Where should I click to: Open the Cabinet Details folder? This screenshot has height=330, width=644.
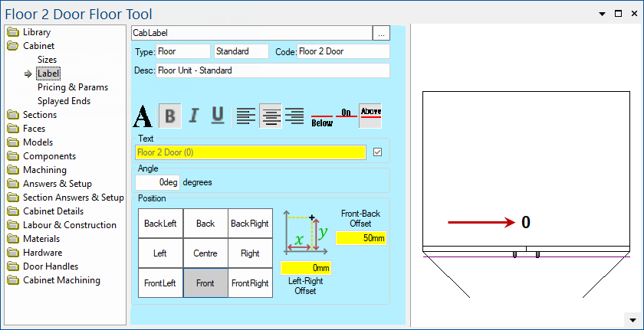[45, 211]
